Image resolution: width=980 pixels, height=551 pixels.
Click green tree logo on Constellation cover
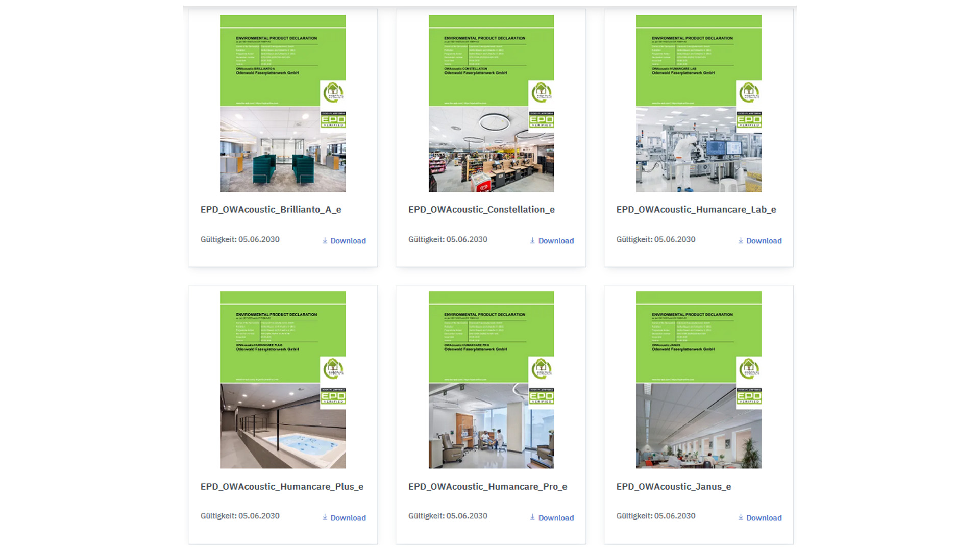coord(541,92)
